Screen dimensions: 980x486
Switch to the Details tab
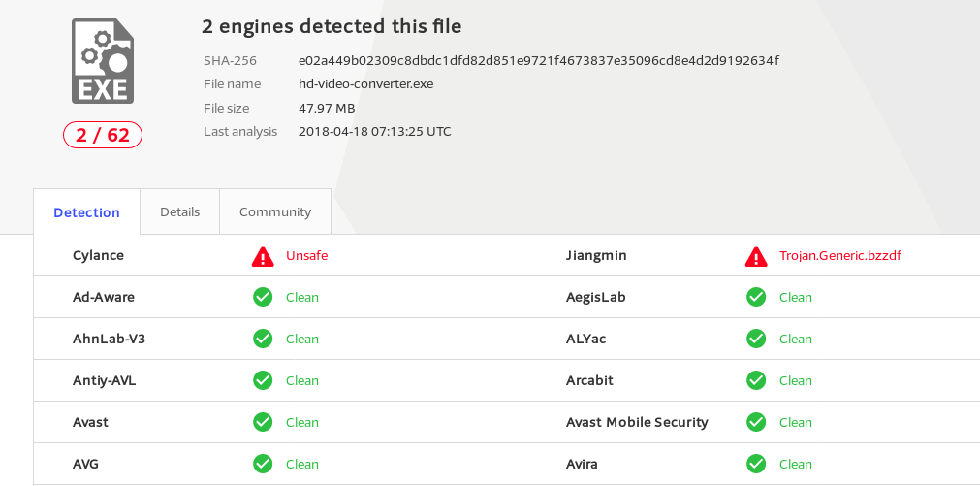pos(180,211)
